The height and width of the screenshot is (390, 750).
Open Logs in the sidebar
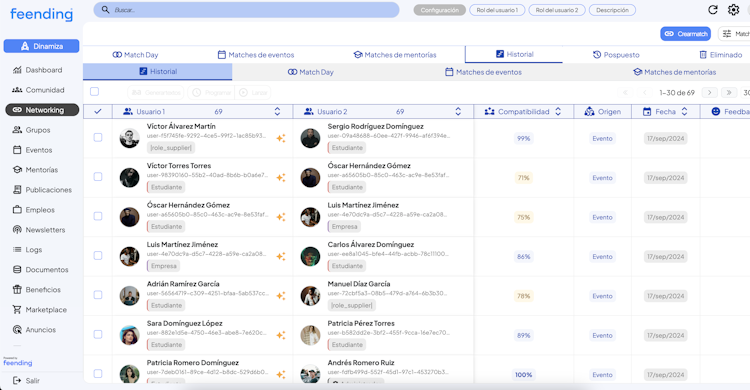click(27, 250)
